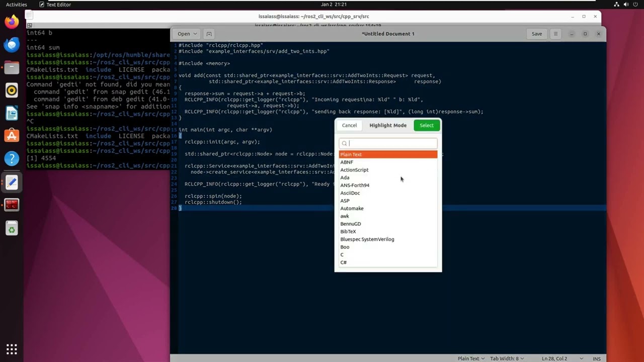
Task: Choose BibTeX in the list
Action: point(388,232)
